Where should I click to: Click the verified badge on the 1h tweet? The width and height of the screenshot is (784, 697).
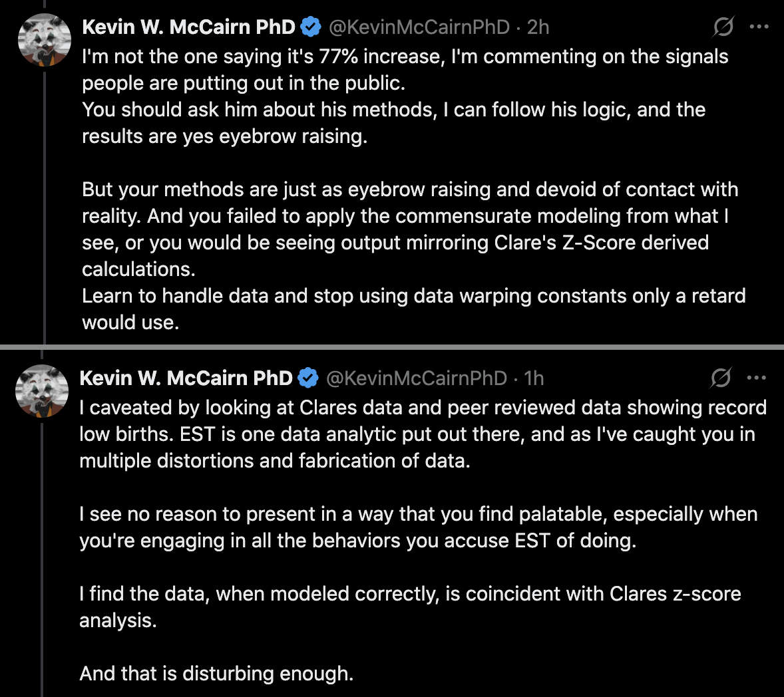pyautogui.click(x=308, y=378)
